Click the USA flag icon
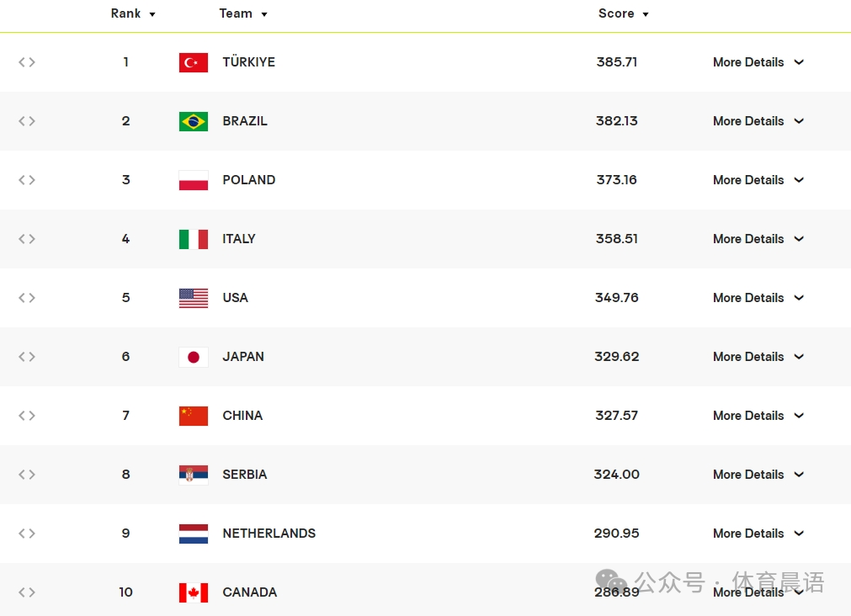 (x=193, y=298)
